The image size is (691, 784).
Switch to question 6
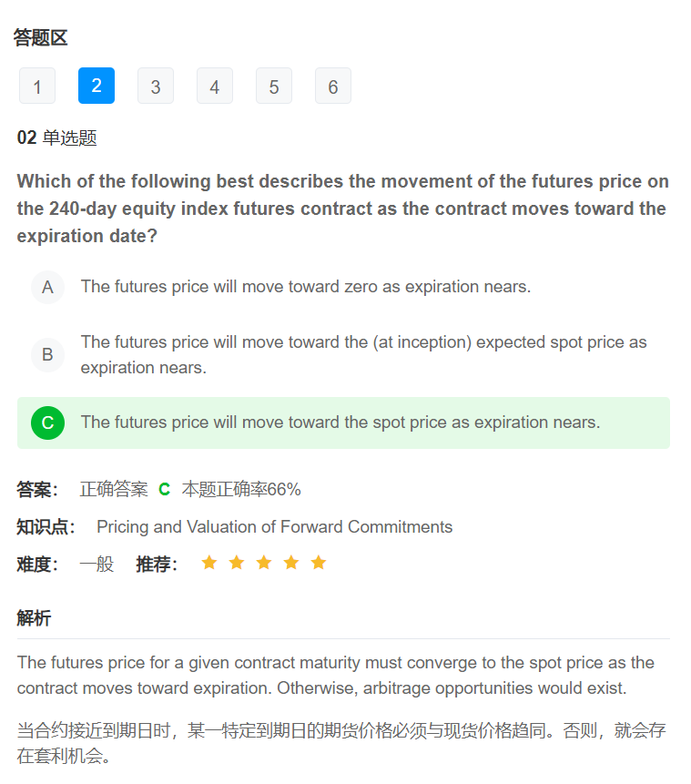(x=333, y=87)
